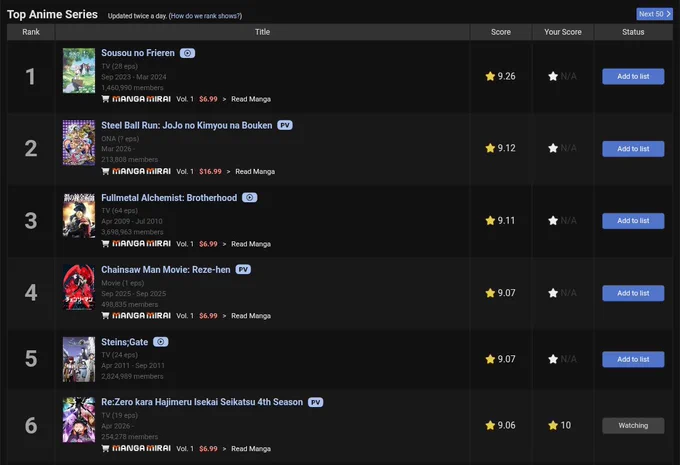The image size is (680, 465).
Task: Click the gold star beside score 9.11
Action: (490, 221)
